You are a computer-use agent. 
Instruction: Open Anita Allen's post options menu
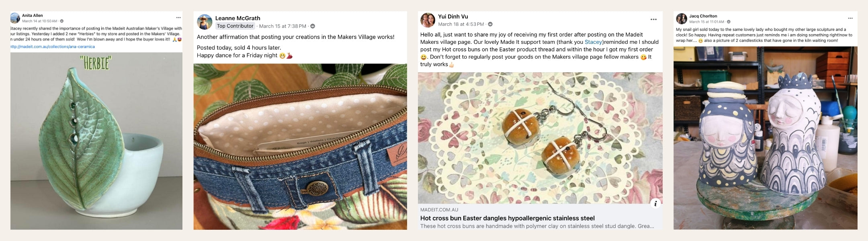(178, 18)
